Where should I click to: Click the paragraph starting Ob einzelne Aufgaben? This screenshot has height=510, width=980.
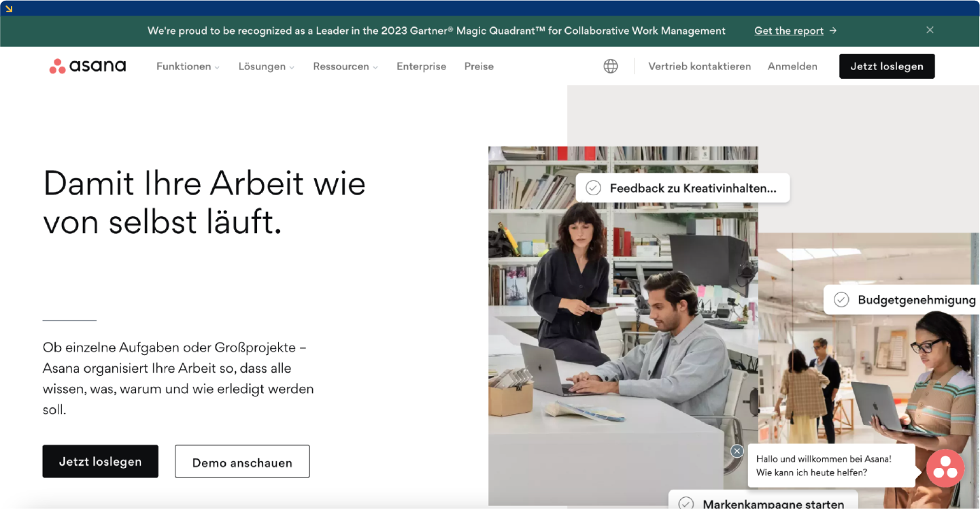[178, 379]
